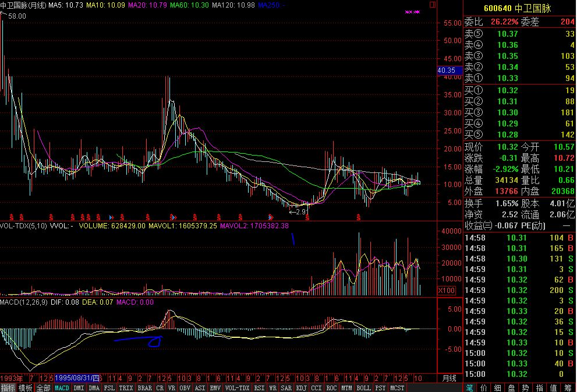Click the highlighted 1995/08/31 date label

click(77, 378)
